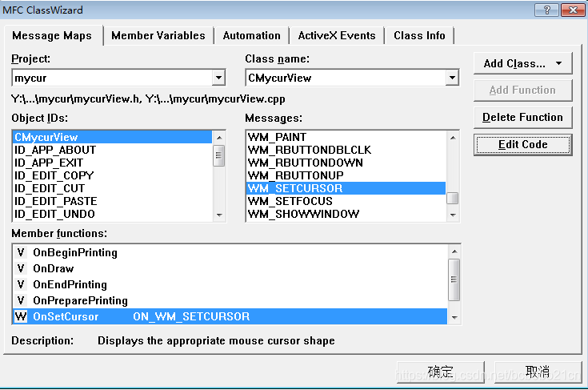This screenshot has width=588, height=390.
Task: Click the Object IDs scrollbar thumb
Action: coord(219,155)
